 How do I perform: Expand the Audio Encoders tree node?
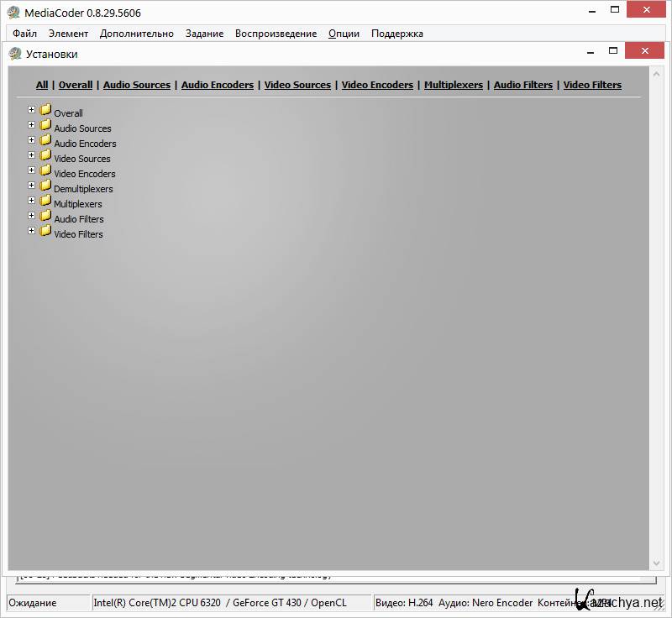32,140
